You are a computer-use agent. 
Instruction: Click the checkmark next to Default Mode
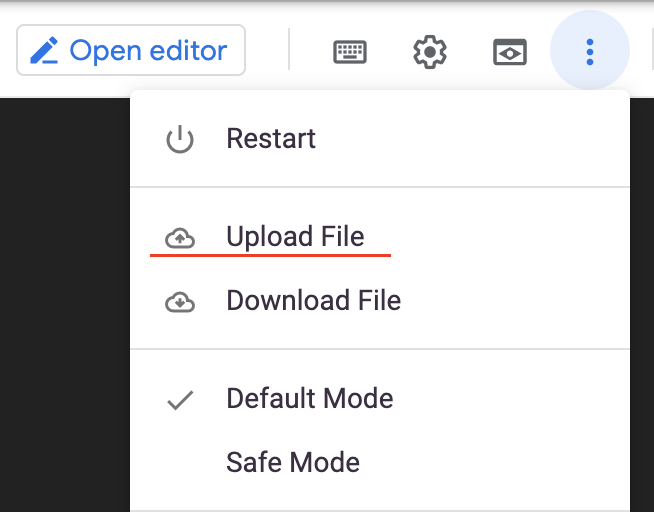(x=180, y=400)
